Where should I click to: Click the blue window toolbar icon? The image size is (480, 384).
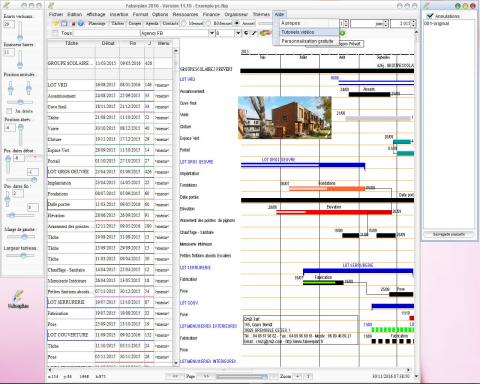[64, 24]
